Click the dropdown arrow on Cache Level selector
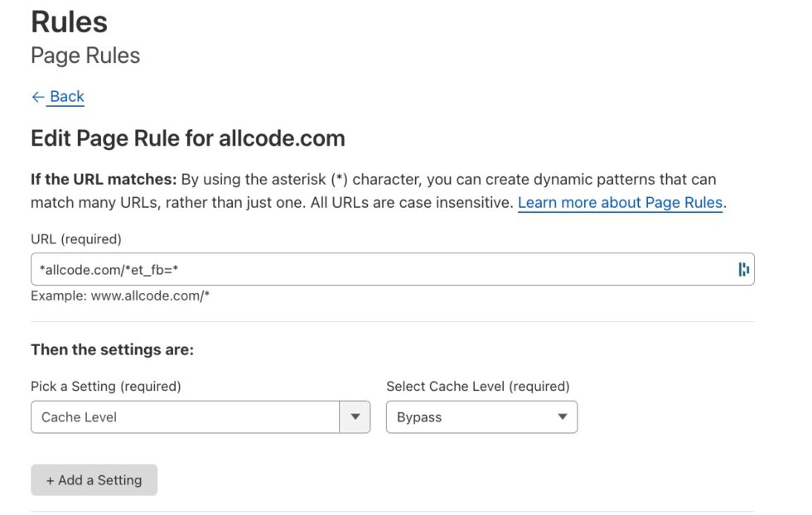 (356, 416)
